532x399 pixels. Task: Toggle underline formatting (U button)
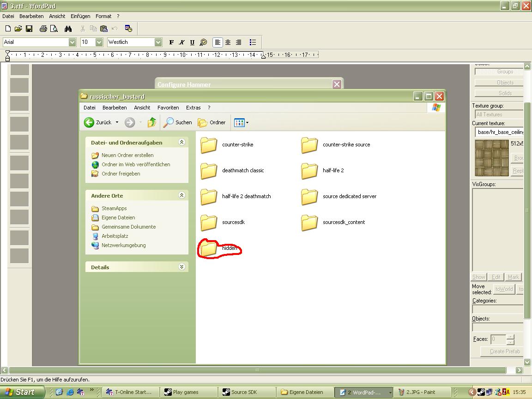193,42
